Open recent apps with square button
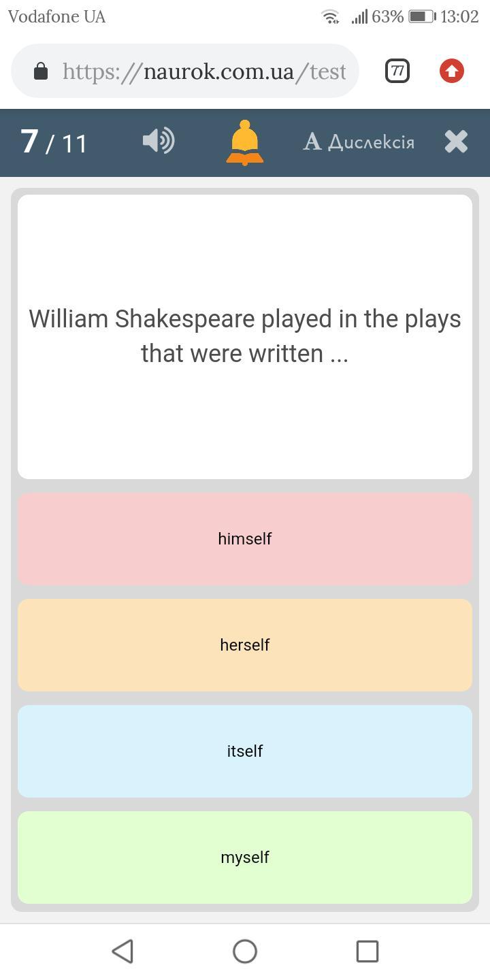490x980 pixels. tap(367, 951)
